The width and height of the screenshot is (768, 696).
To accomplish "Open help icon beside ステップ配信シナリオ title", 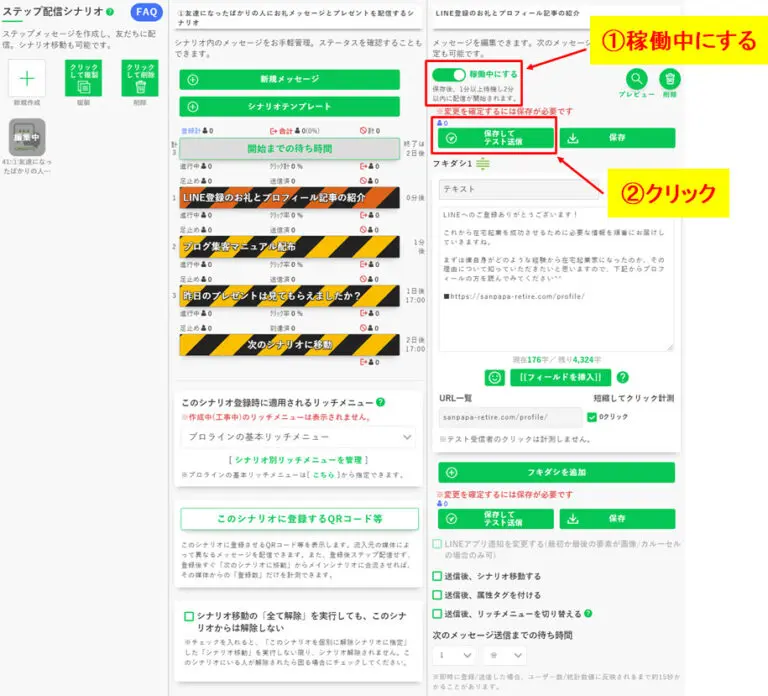I will coord(110,12).
